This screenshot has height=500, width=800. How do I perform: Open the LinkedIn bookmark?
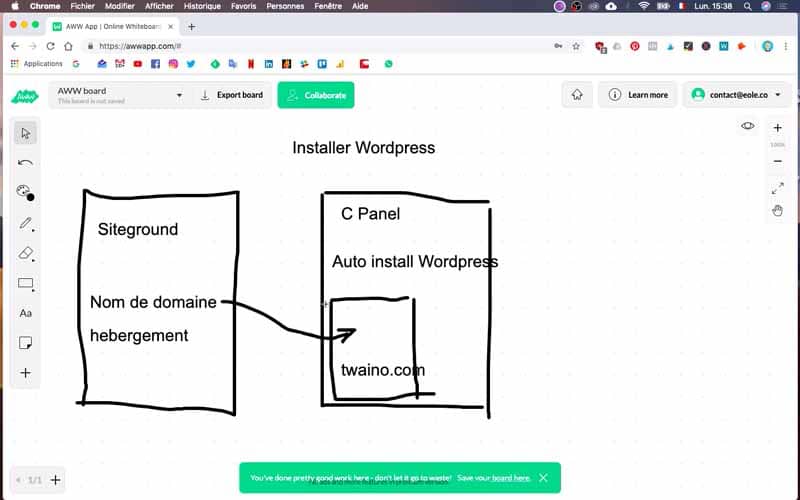tap(268, 64)
